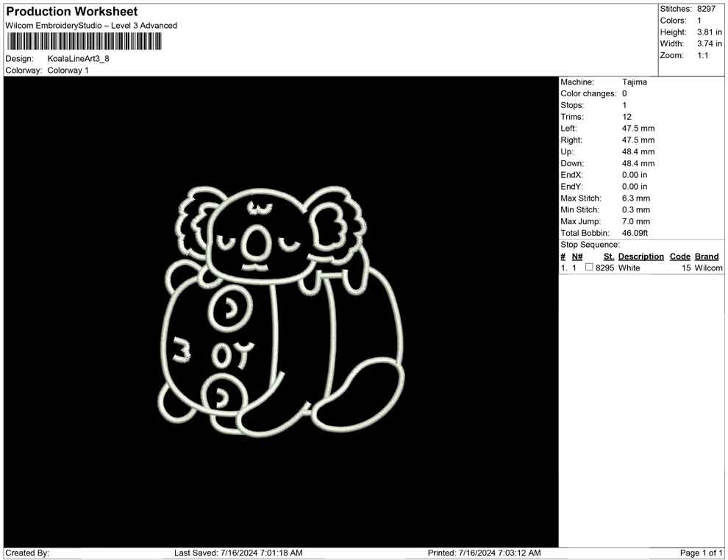Screen dimensions: 728x560
Task: Click the Max Jump value '7.0 mm'
Action: click(x=635, y=221)
